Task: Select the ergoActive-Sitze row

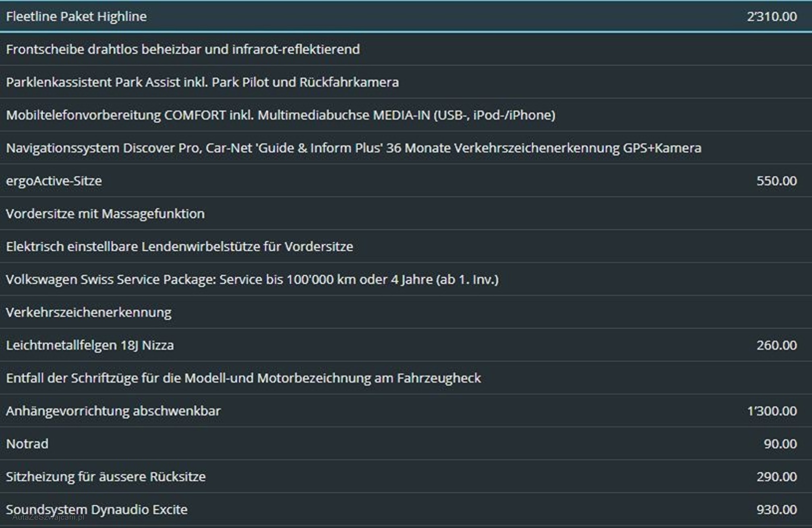Action: [406, 180]
